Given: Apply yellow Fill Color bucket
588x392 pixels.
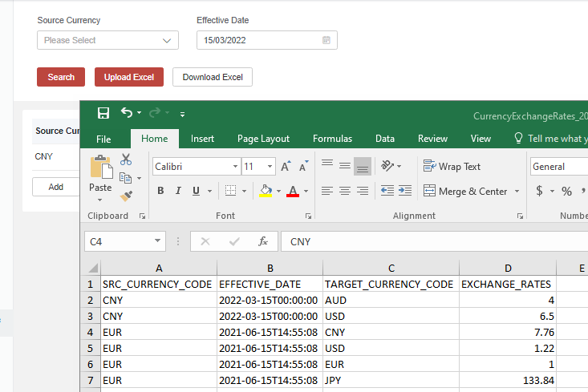Looking at the screenshot, I should coord(266,191).
